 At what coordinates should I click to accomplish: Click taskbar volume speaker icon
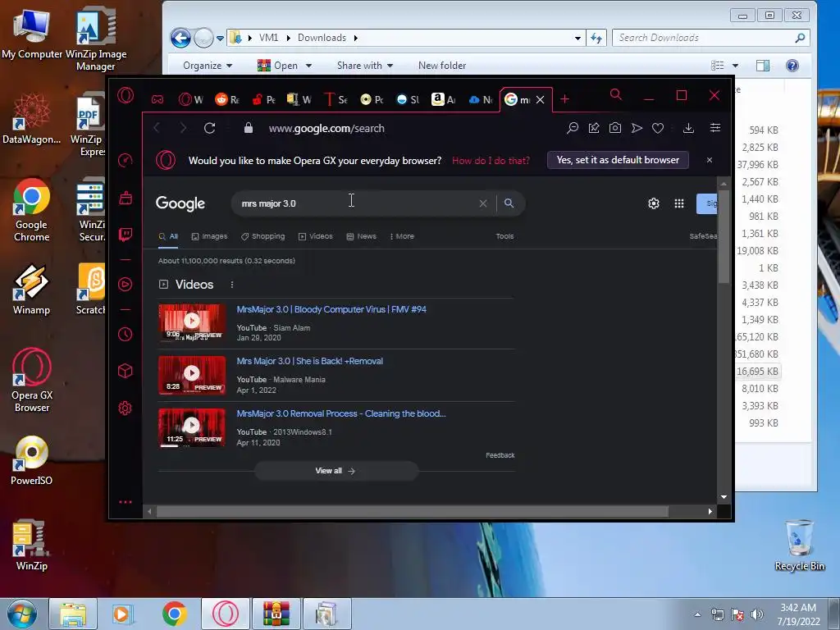coord(757,614)
